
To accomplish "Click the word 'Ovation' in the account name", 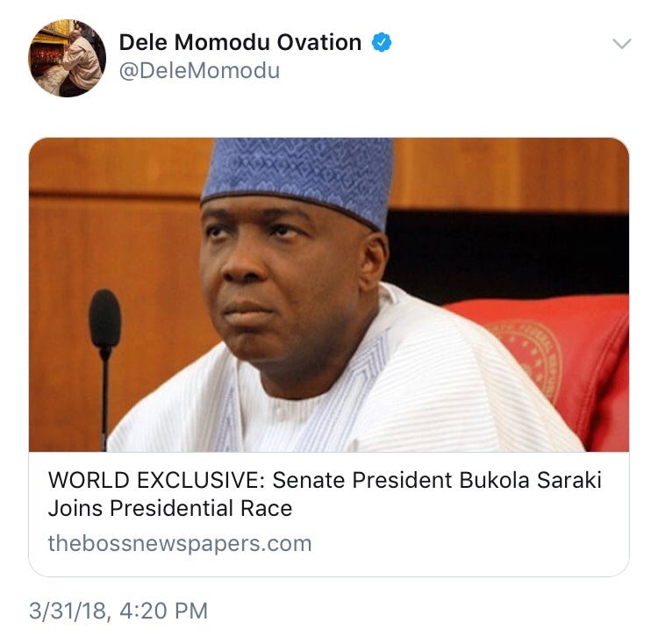I will 319,42.
